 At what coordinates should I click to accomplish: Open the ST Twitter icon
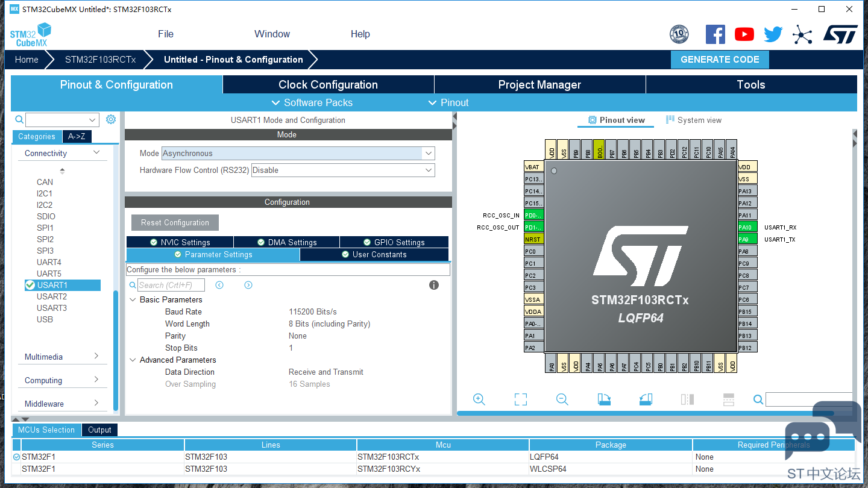pyautogui.click(x=773, y=34)
